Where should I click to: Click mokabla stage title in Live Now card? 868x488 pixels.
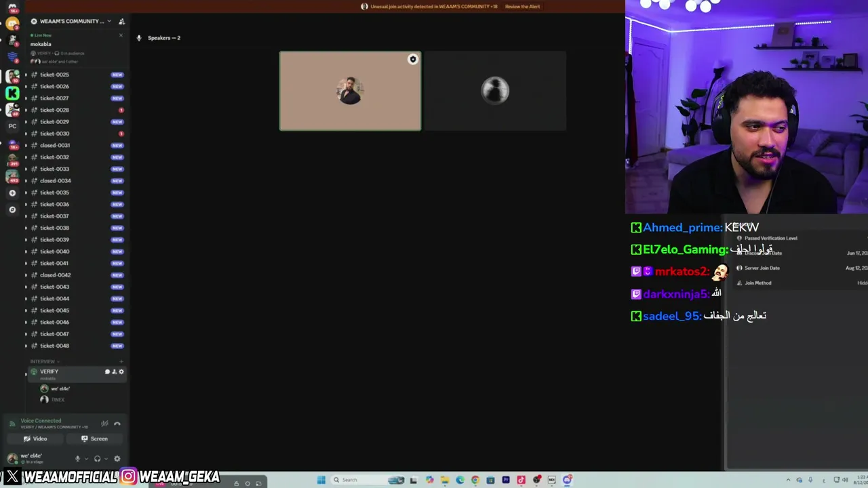coord(41,44)
